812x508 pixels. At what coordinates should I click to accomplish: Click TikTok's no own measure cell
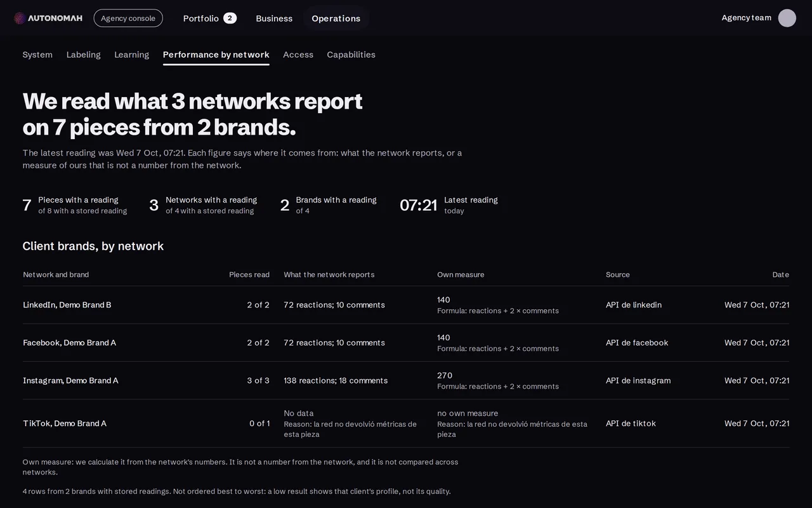pyautogui.click(x=513, y=424)
